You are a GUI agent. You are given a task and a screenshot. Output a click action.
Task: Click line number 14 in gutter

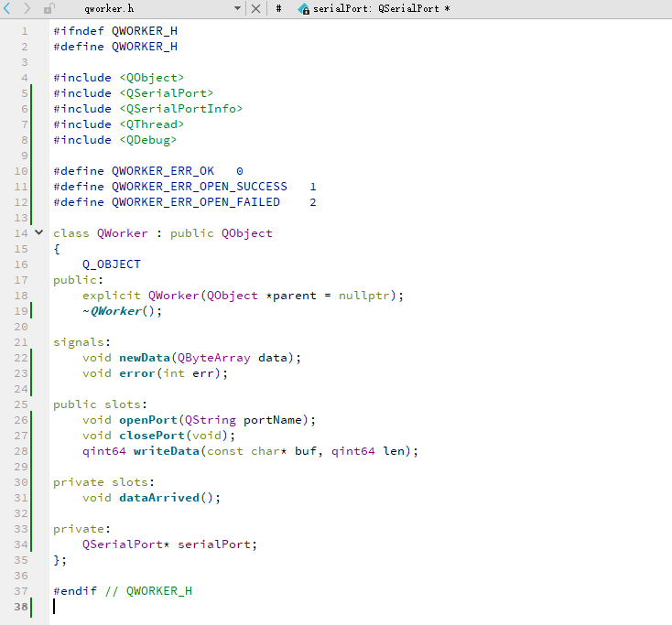click(20, 233)
